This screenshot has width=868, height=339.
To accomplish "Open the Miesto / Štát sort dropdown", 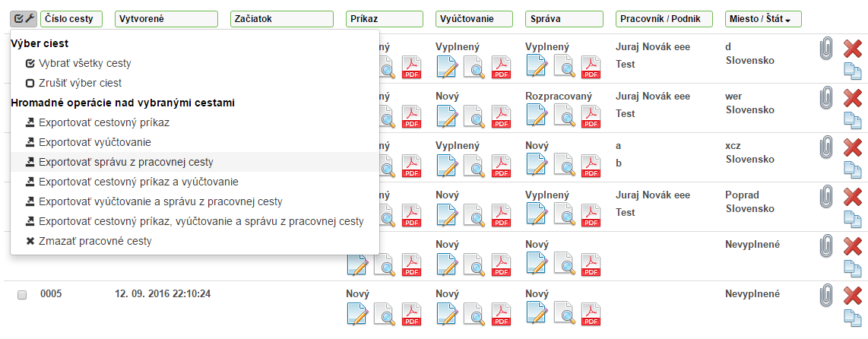I will [x=762, y=19].
